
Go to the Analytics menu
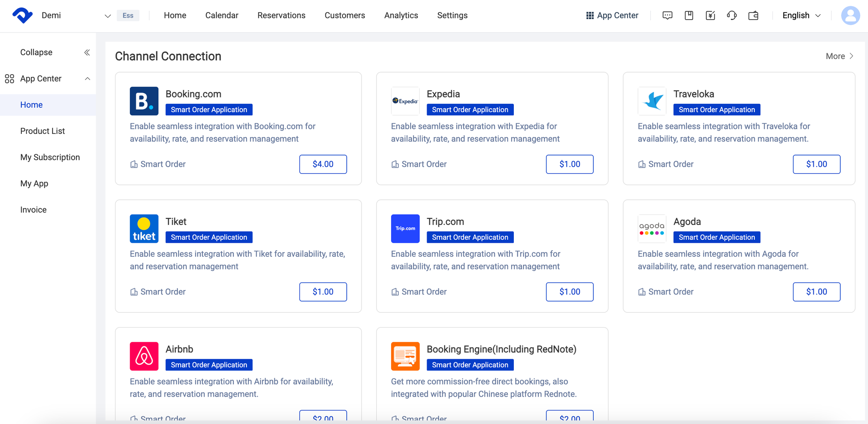pos(401,16)
